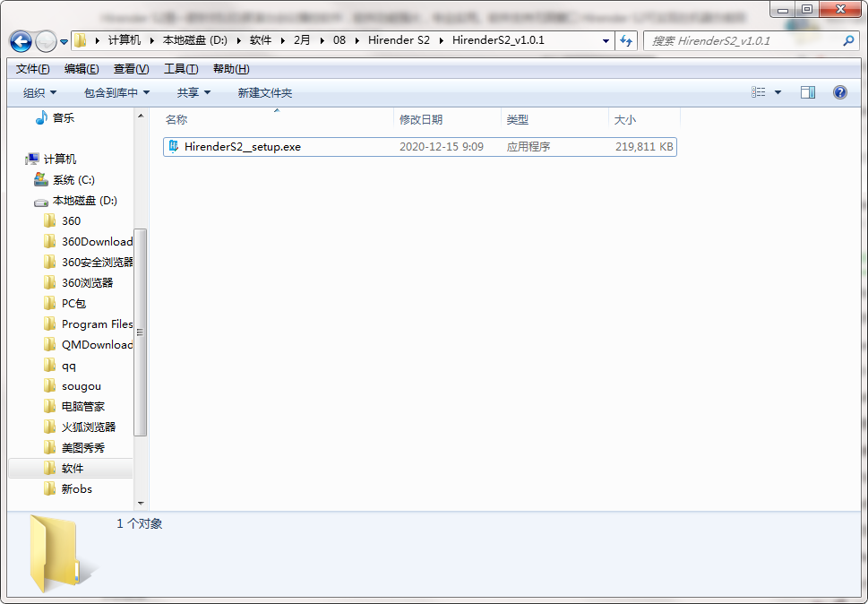Open the 360 folder in tree

(71, 220)
